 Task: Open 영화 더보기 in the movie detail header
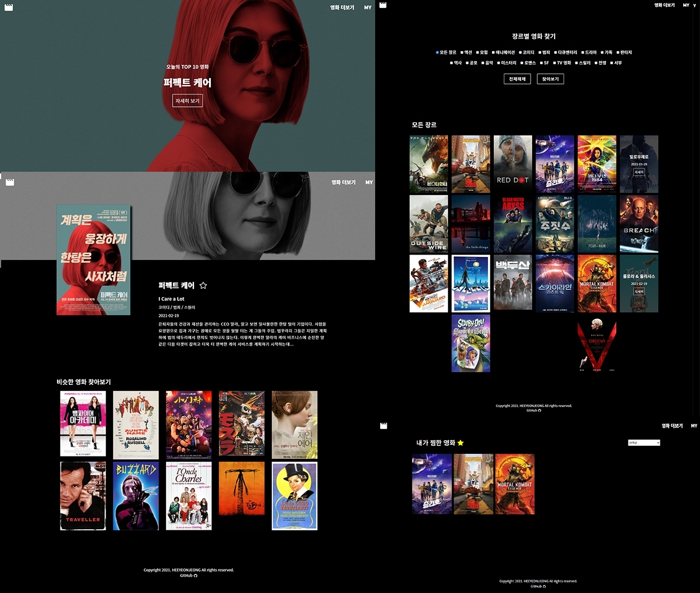(x=343, y=182)
